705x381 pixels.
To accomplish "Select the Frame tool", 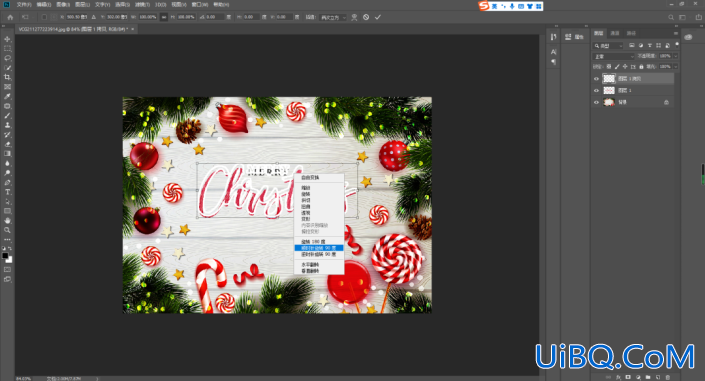I will click(x=7, y=87).
